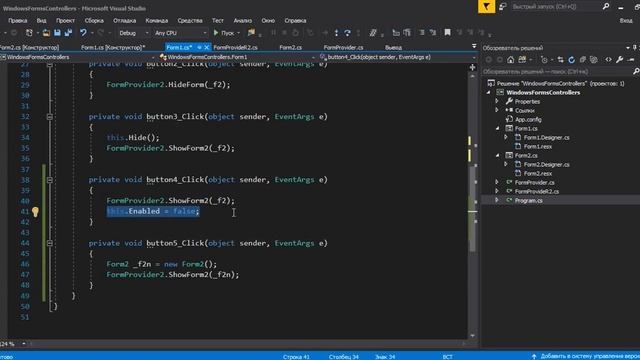Collapse the button3_Click method outline
Screen dimensions: 640x360
[49, 117]
